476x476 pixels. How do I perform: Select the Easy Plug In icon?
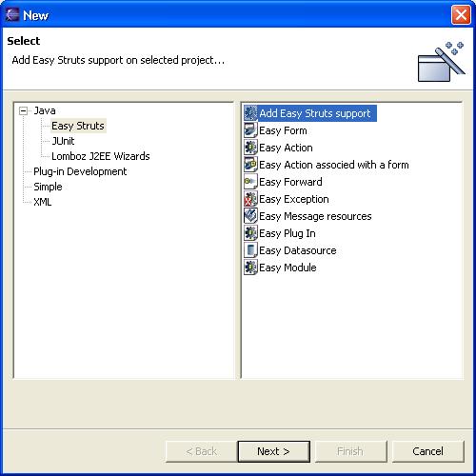pos(250,233)
